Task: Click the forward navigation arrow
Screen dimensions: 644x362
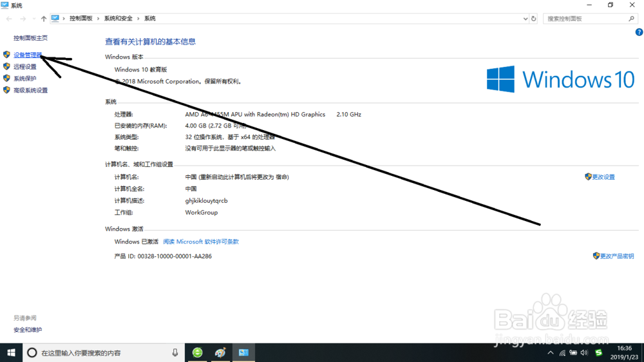Action: click(23, 19)
